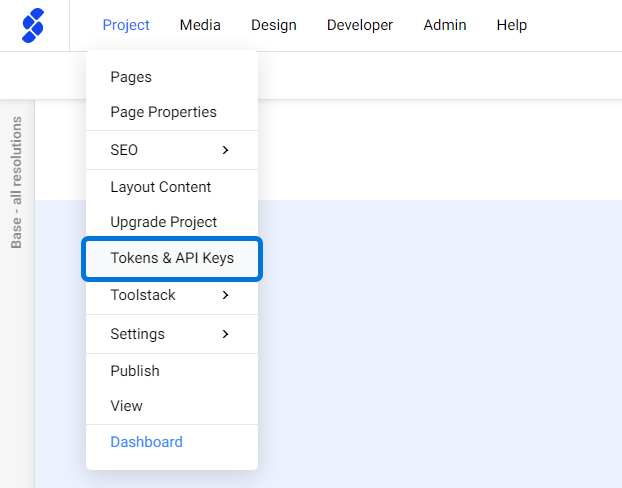Expand the SEO submenu chevron
This screenshot has height=488, width=622.
225,150
